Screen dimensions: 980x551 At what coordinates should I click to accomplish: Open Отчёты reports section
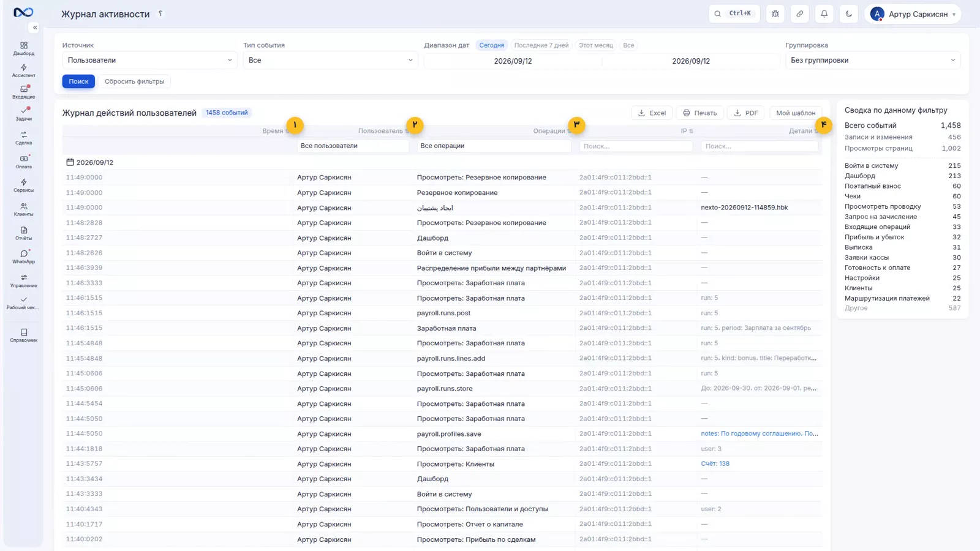point(24,233)
